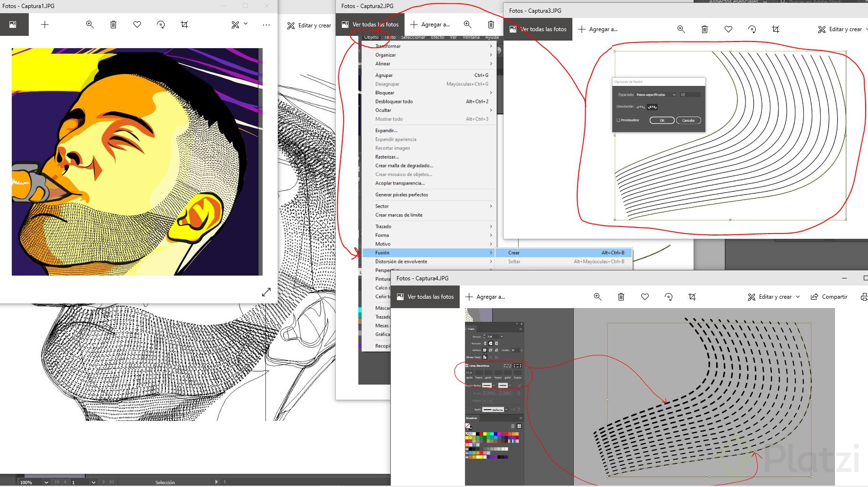Switch Muestras panel to list view icon
The image size is (868, 487).
[x=513, y=426]
